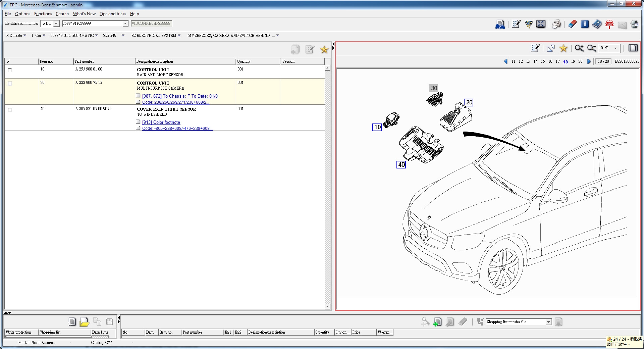Image resolution: width=644 pixels, height=349 pixels.
Task: Click the detach picture window icon
Action: 551,48
